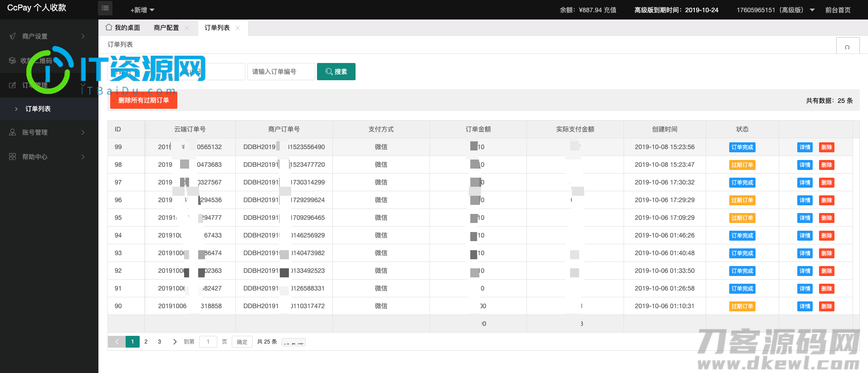868x373 pixels.
Task: Go to page 2 in pagination
Action: click(x=146, y=342)
